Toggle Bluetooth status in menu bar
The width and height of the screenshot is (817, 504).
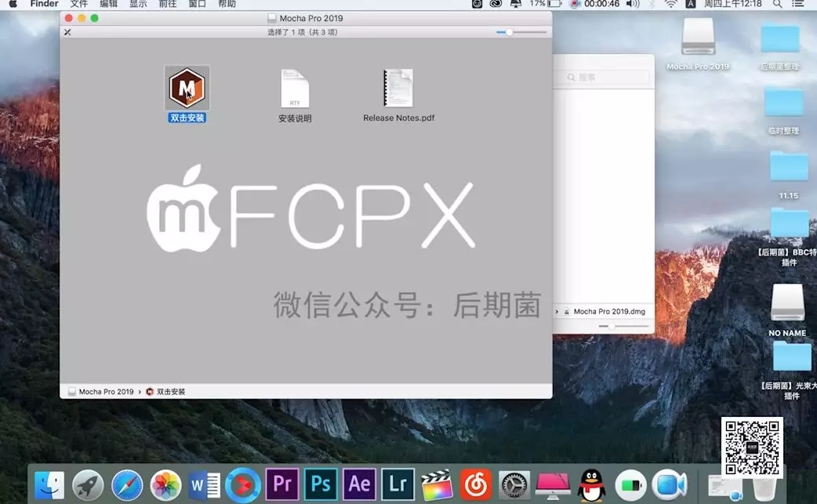(652, 4)
